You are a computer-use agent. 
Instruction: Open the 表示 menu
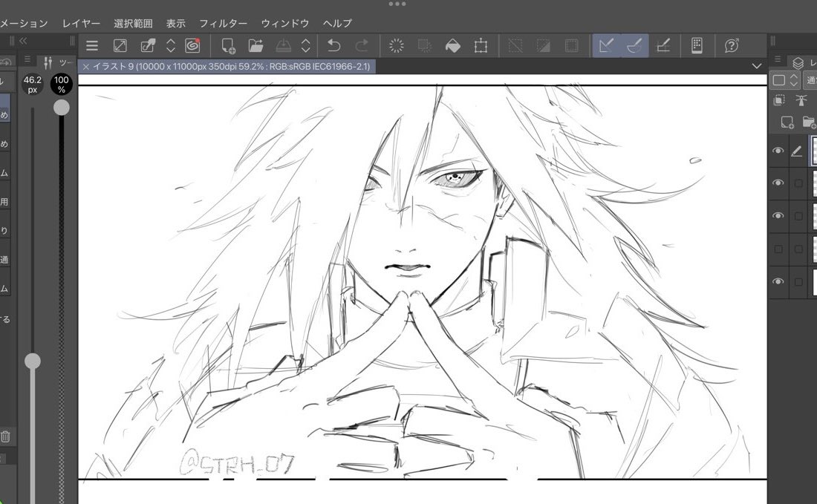point(175,24)
